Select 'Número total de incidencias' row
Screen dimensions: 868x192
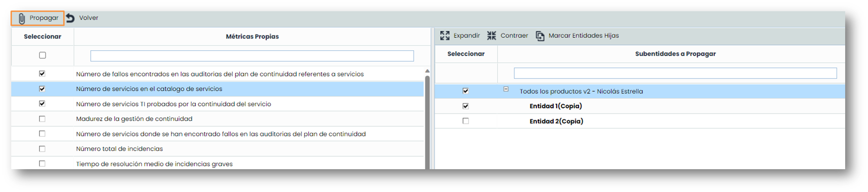pos(119,149)
